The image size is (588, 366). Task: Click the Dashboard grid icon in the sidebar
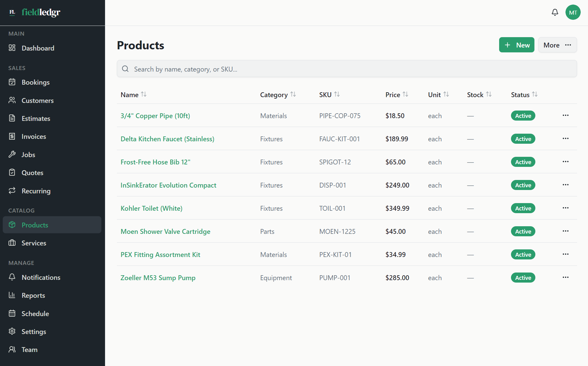click(12, 48)
